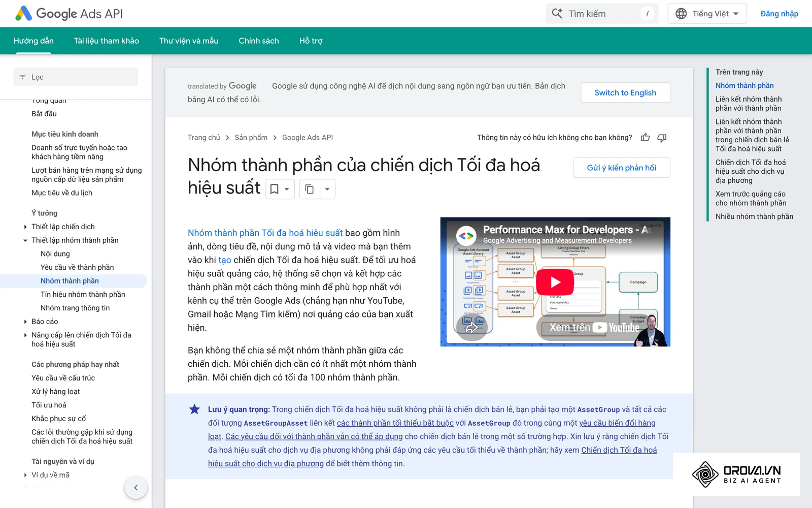
Task: Click Xem trên YouTube button
Action: coord(594,328)
